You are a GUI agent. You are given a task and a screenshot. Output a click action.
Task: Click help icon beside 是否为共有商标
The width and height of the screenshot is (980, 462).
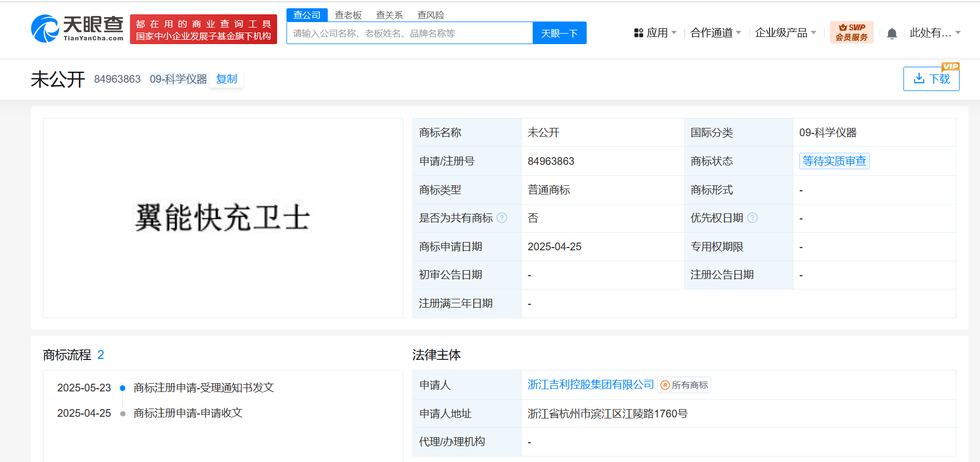click(x=502, y=218)
